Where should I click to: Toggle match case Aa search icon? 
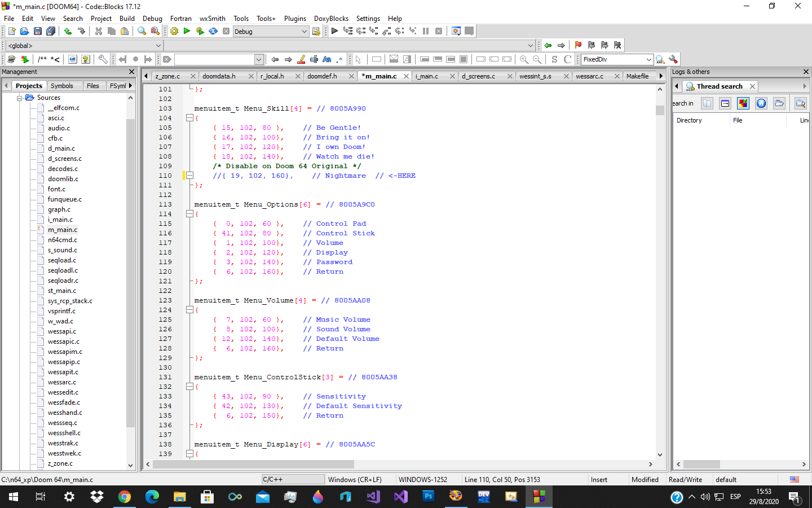pyautogui.click(x=327, y=59)
